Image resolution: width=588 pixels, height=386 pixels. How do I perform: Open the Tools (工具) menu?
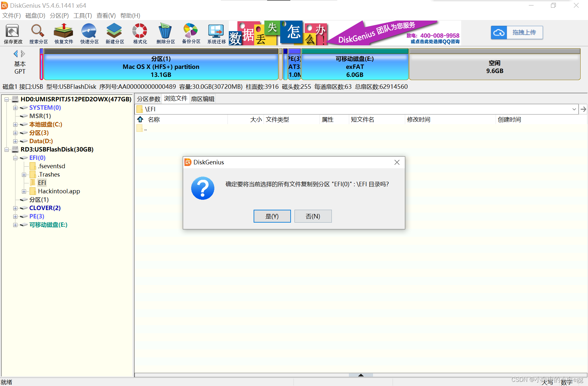(83, 15)
